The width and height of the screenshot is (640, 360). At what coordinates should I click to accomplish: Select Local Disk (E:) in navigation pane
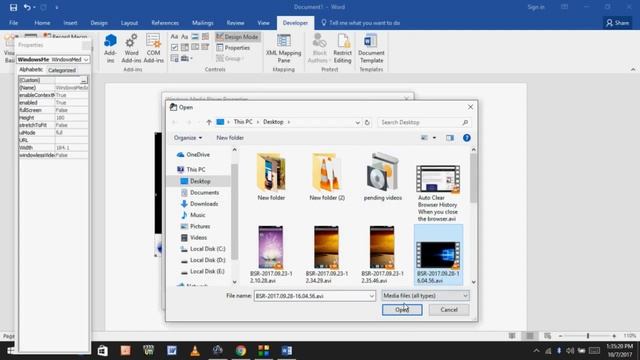[203, 271]
